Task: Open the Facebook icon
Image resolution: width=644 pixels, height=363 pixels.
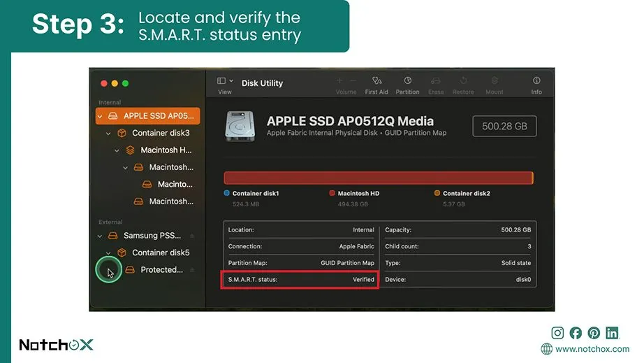Action: click(576, 333)
